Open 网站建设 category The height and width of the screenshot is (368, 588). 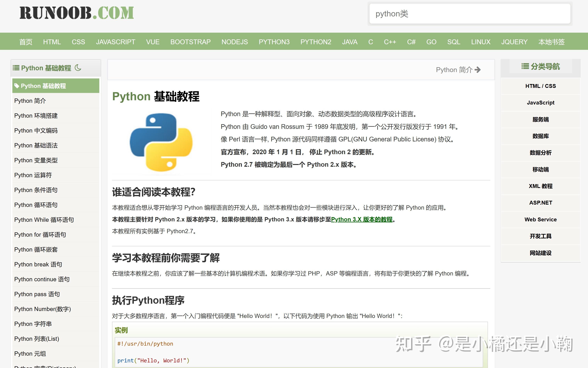(x=540, y=253)
